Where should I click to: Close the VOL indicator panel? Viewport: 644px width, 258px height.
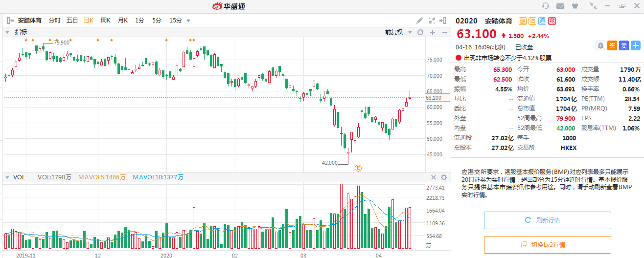tap(433, 177)
